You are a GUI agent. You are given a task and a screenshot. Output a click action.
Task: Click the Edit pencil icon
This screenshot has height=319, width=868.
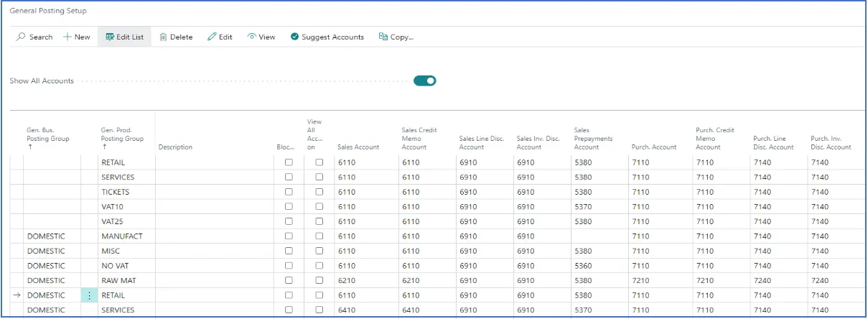pyautogui.click(x=212, y=37)
